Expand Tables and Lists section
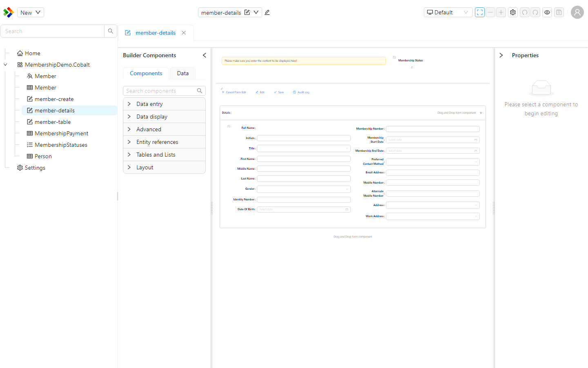Screen dimensions: 588x368 164,155
